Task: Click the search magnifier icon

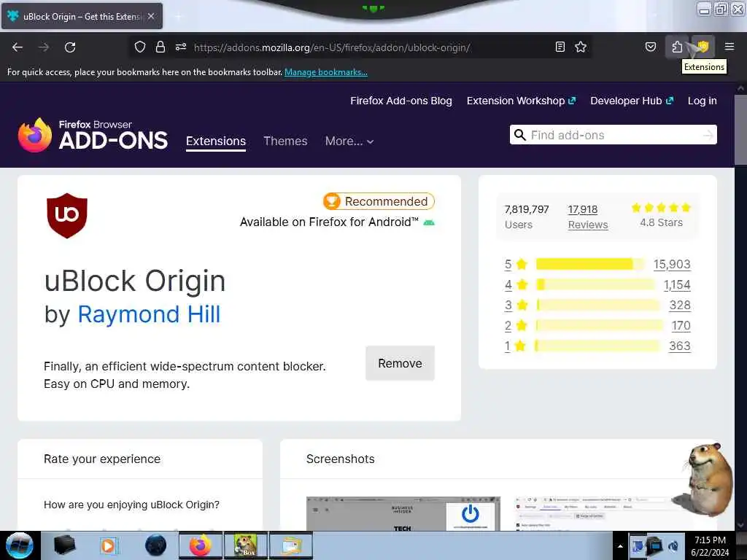Action: pos(520,135)
